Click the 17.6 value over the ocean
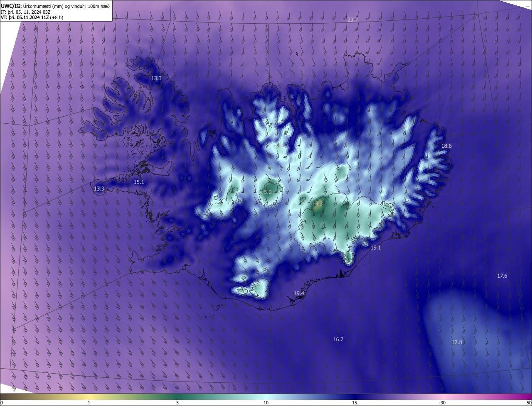Screen dimensions: 532x406 (502, 276)
